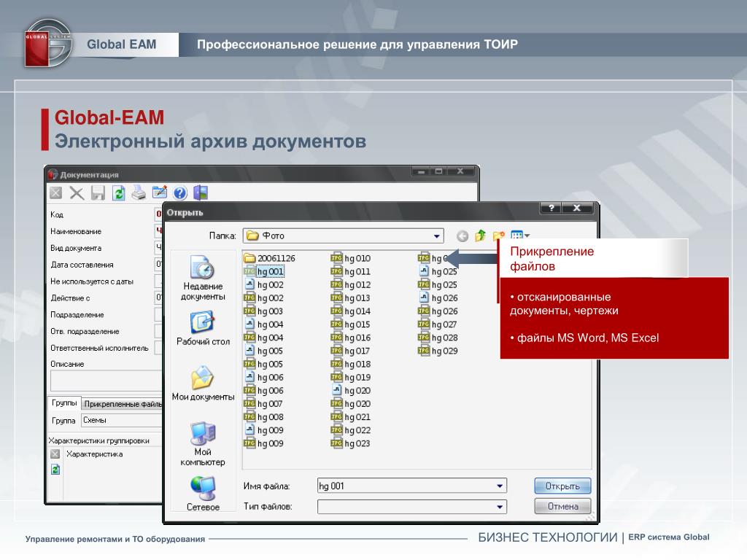Go back with the gray arrow in Открыть dialog
The image size is (747, 560).
[x=462, y=236]
